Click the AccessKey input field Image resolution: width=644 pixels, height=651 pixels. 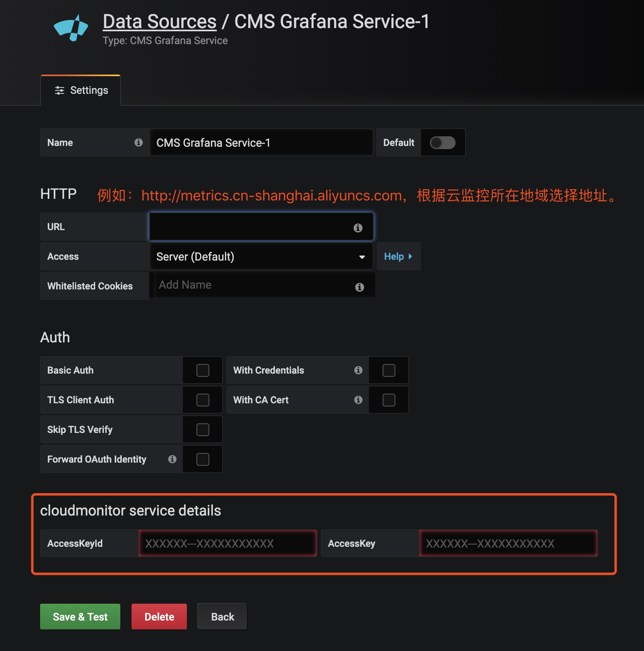(508, 544)
